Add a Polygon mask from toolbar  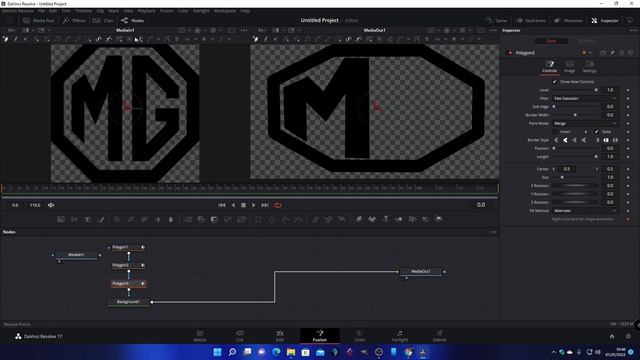pyautogui.click(x=286, y=219)
